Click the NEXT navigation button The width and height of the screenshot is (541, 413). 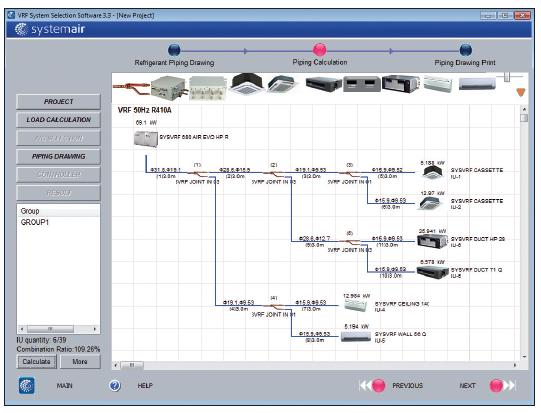pos(496,385)
